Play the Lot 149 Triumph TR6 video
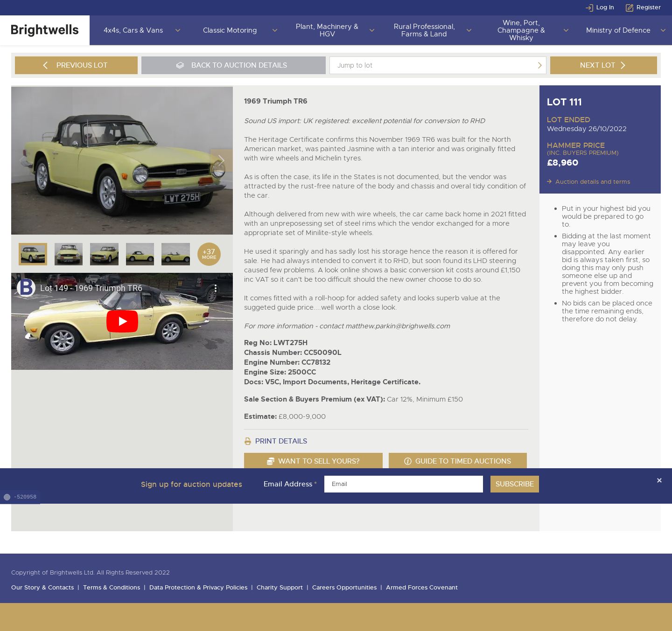Image resolution: width=672 pixels, height=631 pixels. point(122,321)
